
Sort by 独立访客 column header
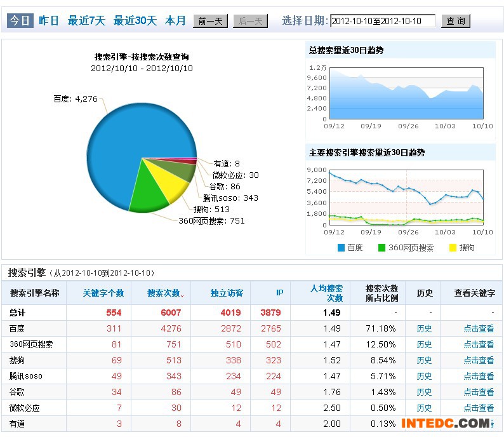click(x=227, y=293)
